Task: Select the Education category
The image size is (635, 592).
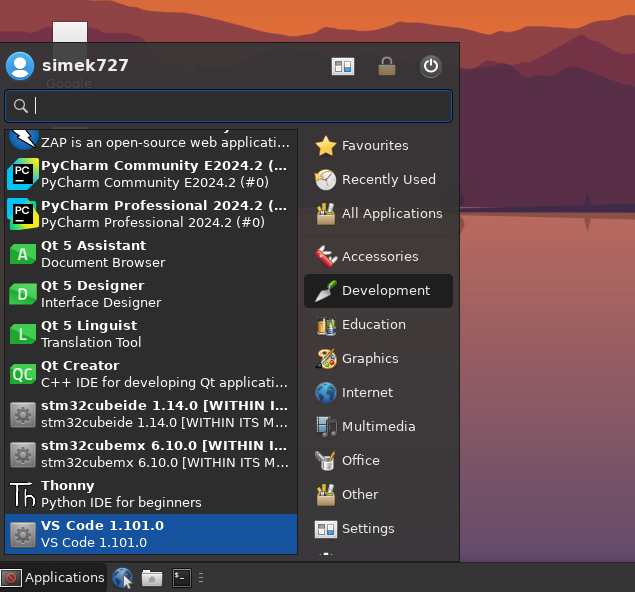Action: (378, 325)
